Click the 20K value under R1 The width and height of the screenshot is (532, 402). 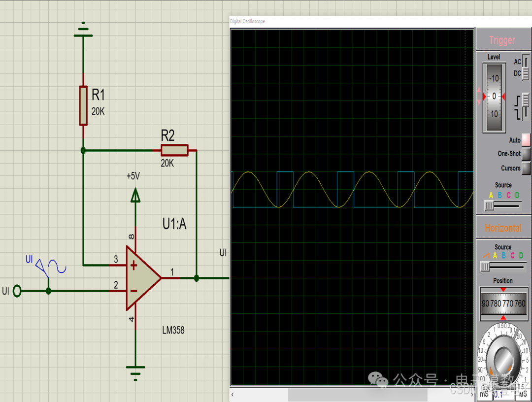[x=99, y=111]
